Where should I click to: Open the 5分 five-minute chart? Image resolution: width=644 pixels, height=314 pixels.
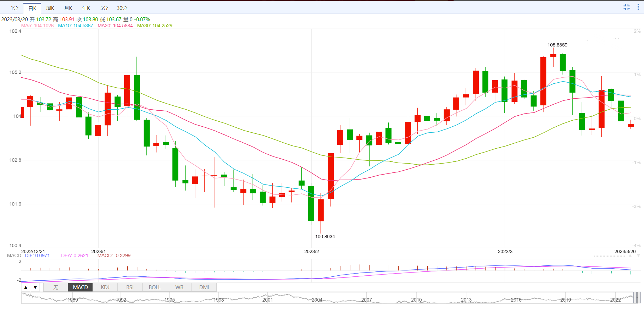(104, 8)
